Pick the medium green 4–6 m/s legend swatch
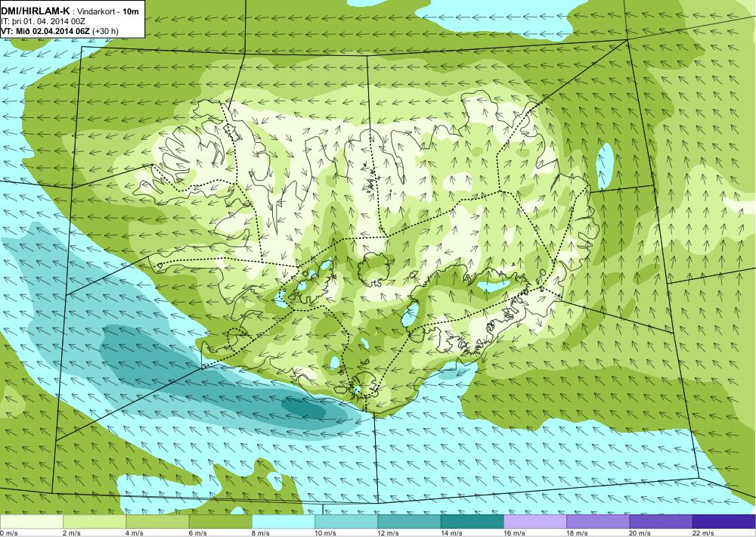Viewport: 756px width, 537px height. pyautogui.click(x=158, y=522)
